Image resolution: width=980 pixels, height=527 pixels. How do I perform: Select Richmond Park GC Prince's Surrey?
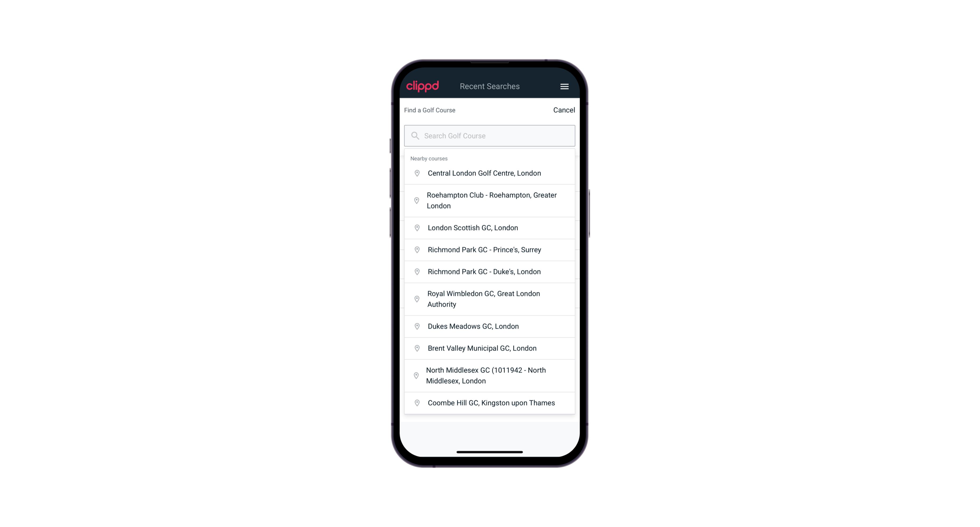tap(489, 249)
